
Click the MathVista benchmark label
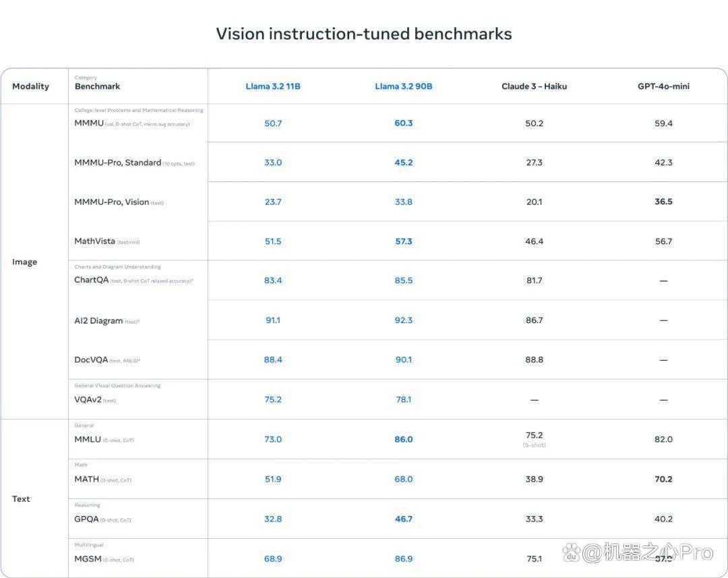pyautogui.click(x=95, y=241)
